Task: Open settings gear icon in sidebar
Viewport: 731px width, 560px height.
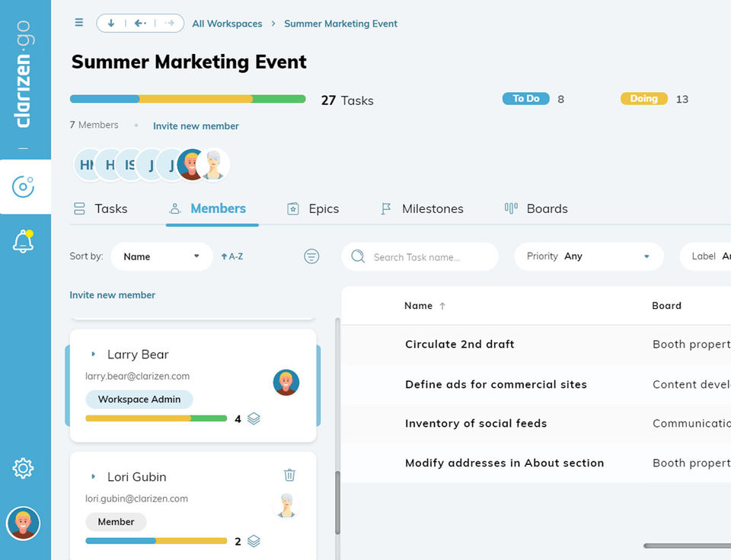Action: tap(23, 468)
